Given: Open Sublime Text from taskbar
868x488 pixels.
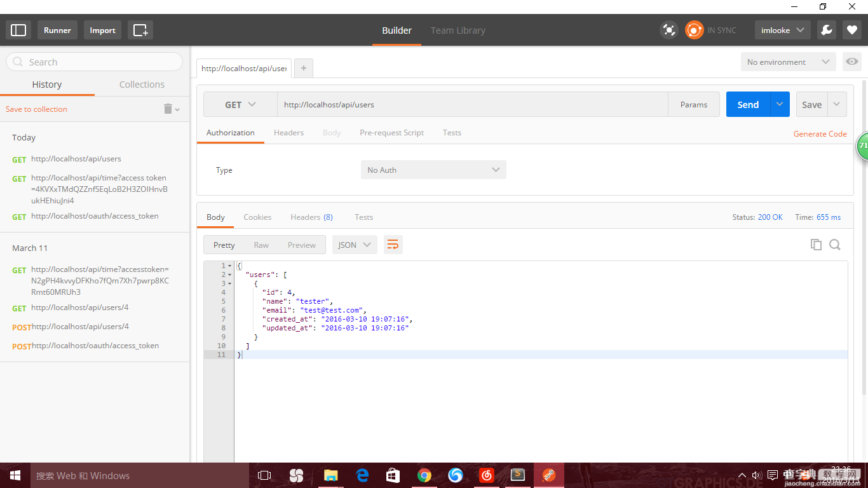Looking at the screenshot, I should (x=518, y=475).
